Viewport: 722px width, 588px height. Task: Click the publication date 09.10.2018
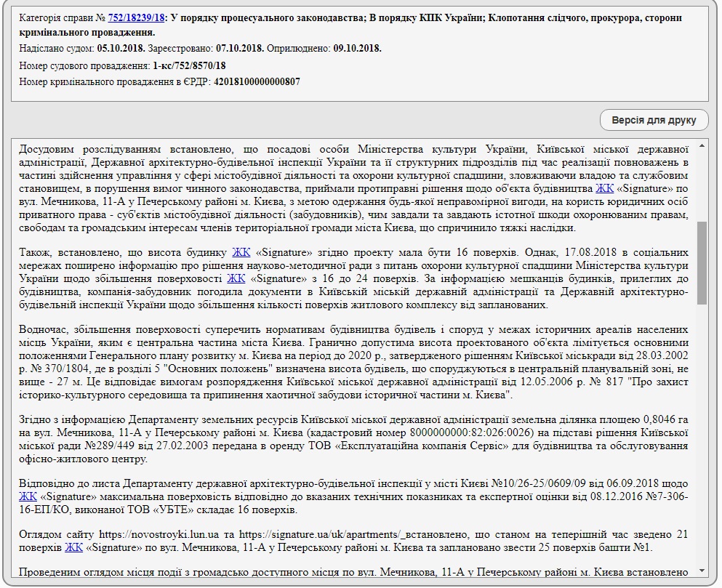[x=357, y=49]
